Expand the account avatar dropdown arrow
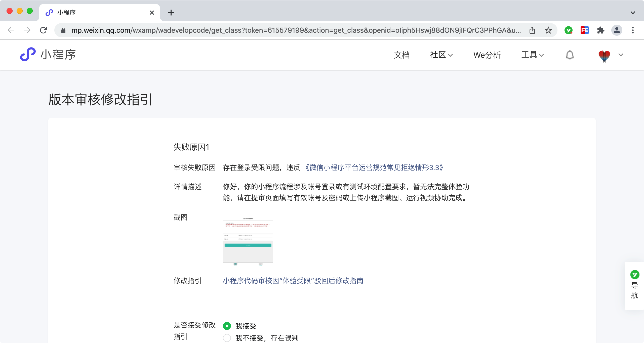Image resolution: width=644 pixels, height=343 pixels. coord(621,55)
